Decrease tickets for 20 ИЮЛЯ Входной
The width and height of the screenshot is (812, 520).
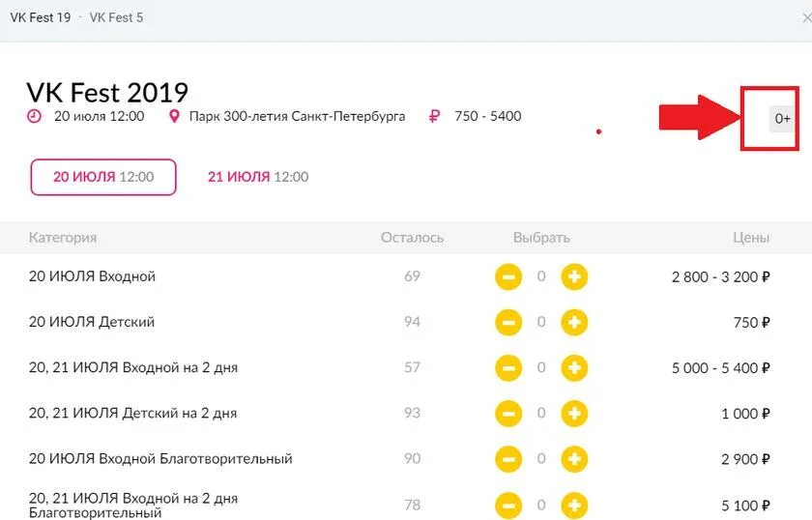coord(508,276)
